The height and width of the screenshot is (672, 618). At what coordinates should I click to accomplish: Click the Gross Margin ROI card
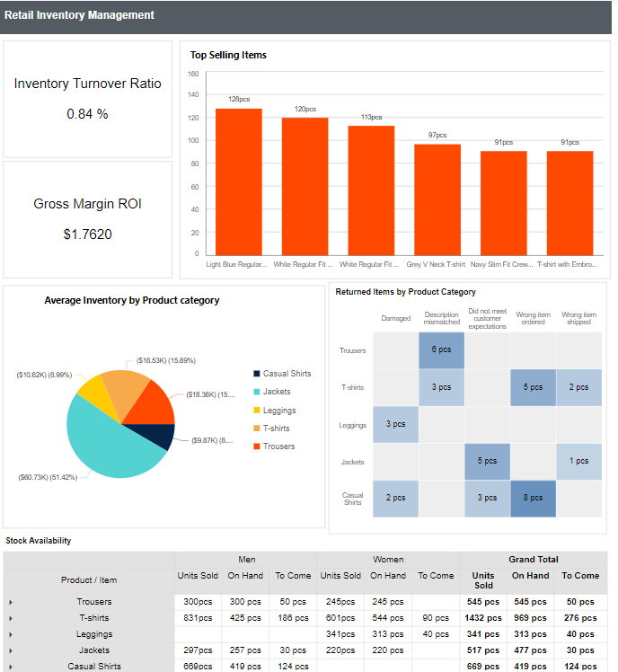point(87,219)
